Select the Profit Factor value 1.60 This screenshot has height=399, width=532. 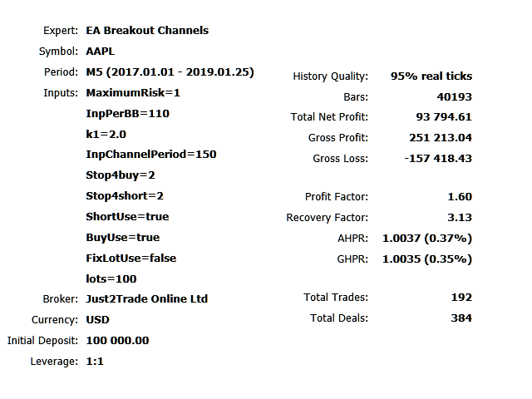459,198
